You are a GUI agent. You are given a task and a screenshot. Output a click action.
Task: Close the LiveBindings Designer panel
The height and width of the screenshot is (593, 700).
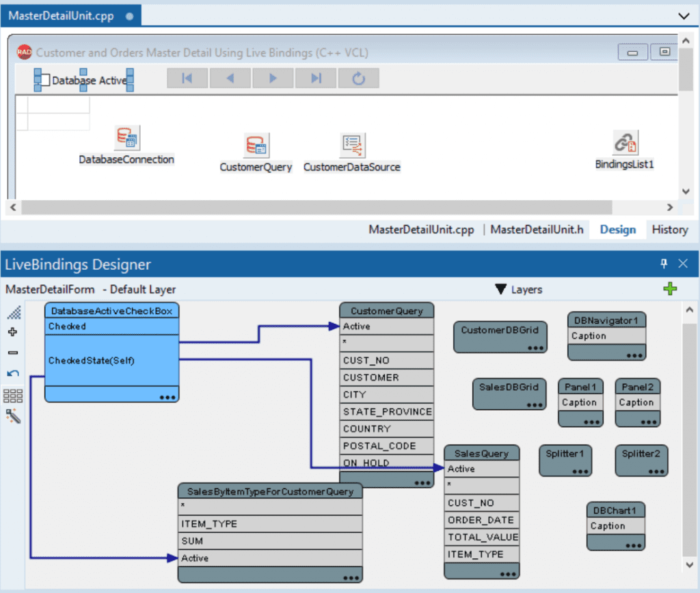[x=683, y=264]
